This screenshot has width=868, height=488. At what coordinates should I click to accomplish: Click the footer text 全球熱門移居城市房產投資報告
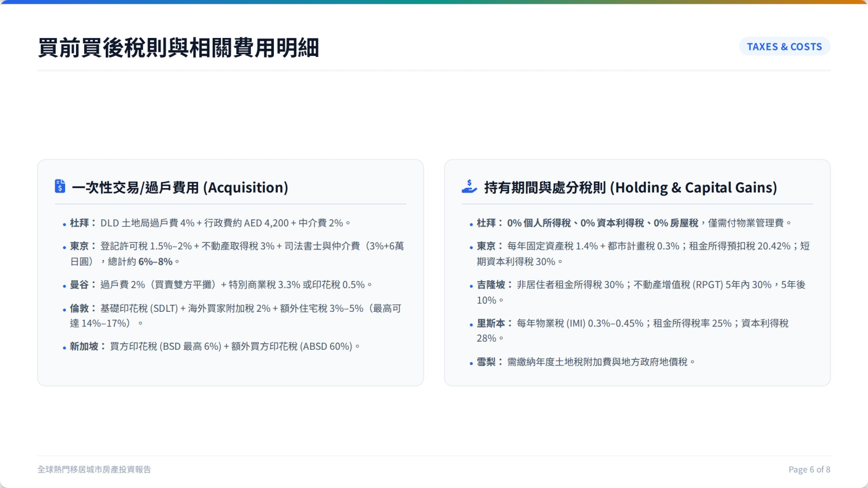94,470
